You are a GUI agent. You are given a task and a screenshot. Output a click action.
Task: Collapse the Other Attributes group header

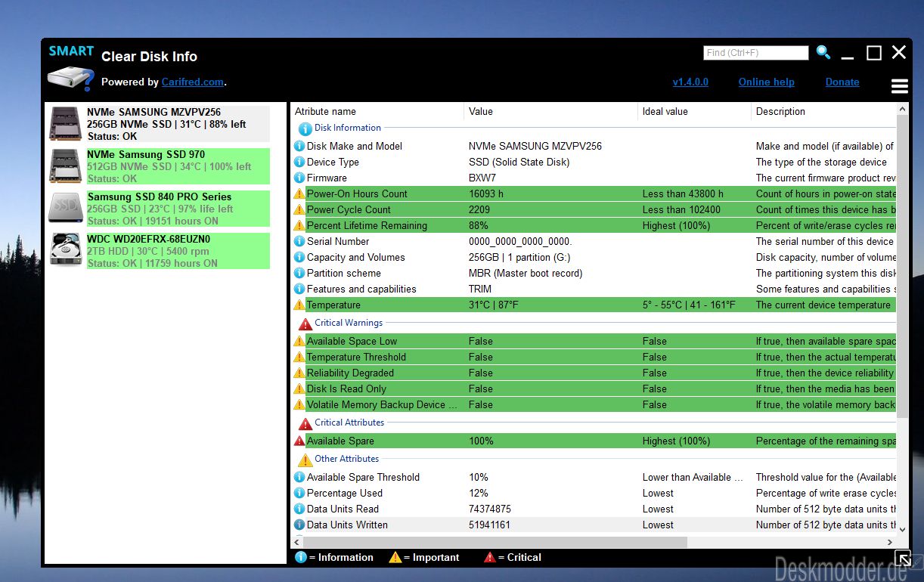tap(347, 459)
